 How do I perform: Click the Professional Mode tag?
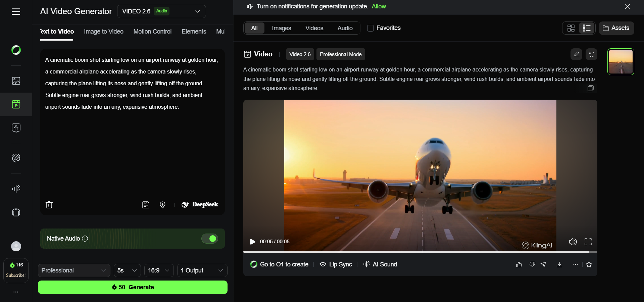point(341,54)
